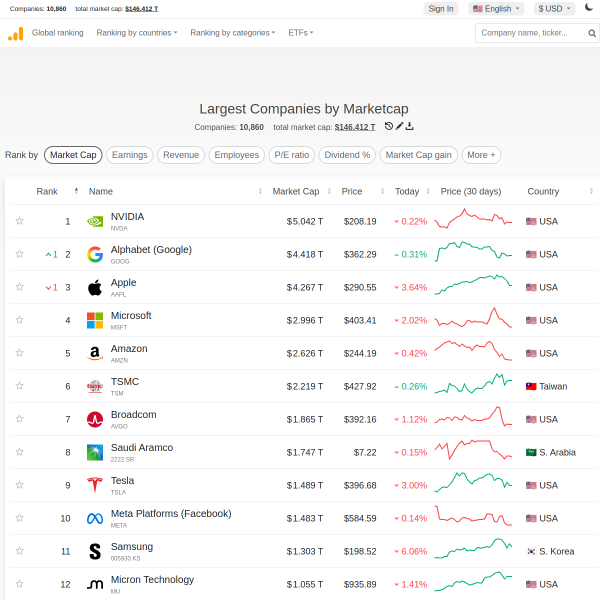Expand the ETFs menu
Screen dimensions: 600x600
(x=301, y=33)
